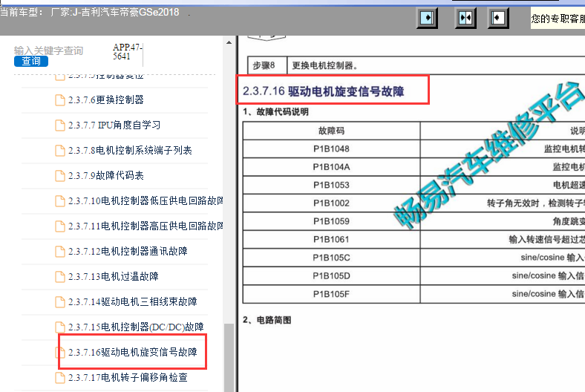Click the 更换电机控制器 step text
Image resolution: width=585 pixels, height=392 pixels.
pyautogui.click(x=324, y=65)
